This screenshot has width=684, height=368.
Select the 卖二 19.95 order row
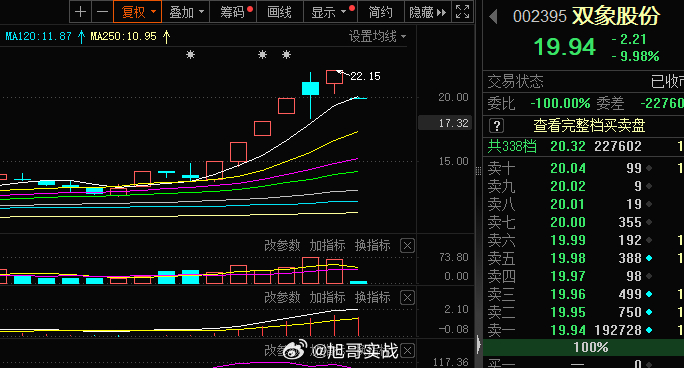tap(583, 312)
